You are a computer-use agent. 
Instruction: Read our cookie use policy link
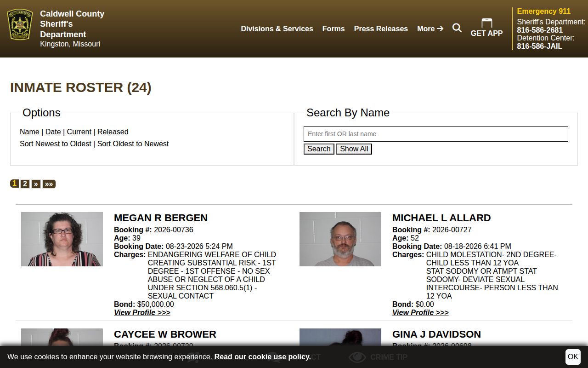click(262, 357)
